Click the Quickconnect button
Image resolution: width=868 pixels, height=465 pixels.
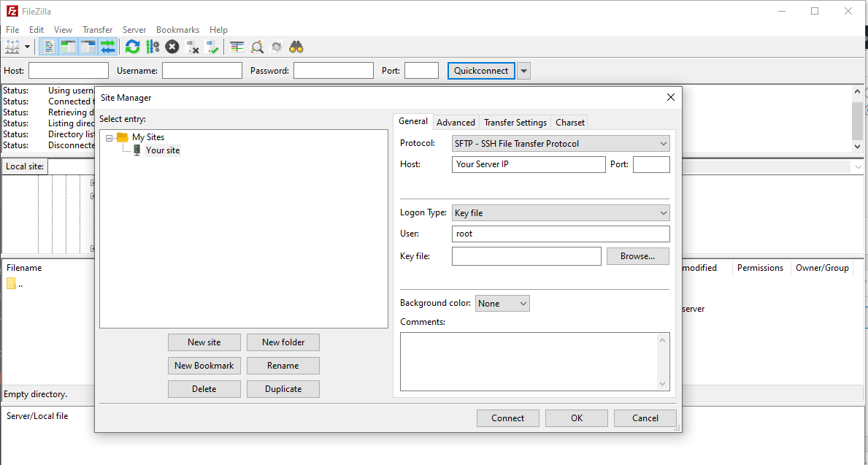481,71
